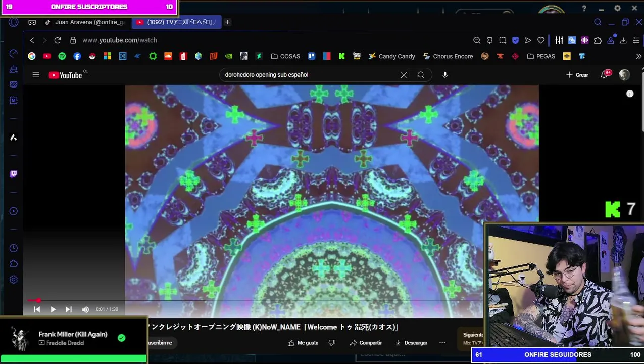Like the video with Me gusta
The image size is (644, 364).
(x=303, y=343)
